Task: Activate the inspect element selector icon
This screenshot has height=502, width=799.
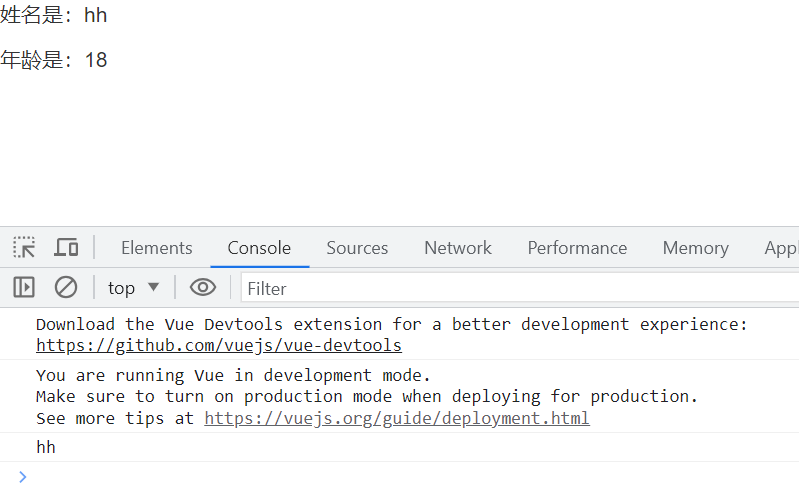Action: point(24,247)
